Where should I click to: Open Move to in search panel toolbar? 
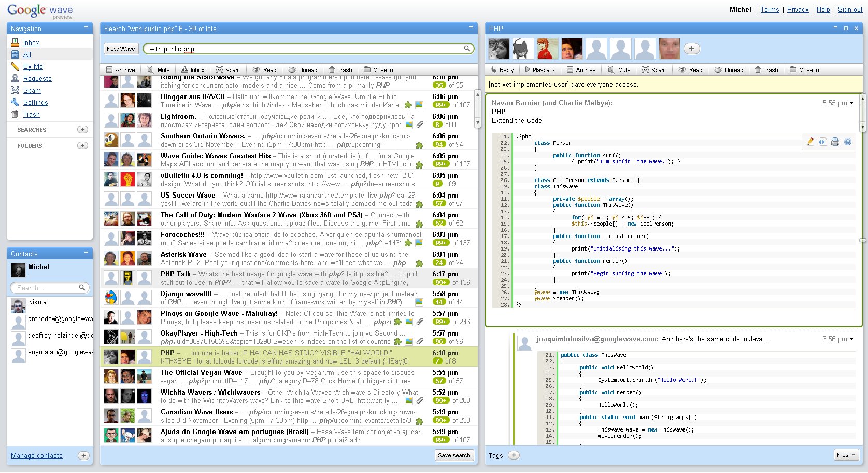[378, 69]
